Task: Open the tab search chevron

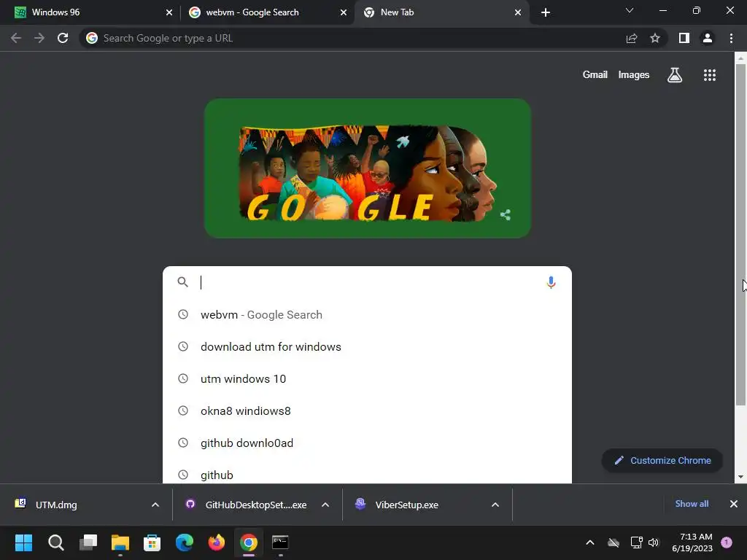Action: [630, 10]
